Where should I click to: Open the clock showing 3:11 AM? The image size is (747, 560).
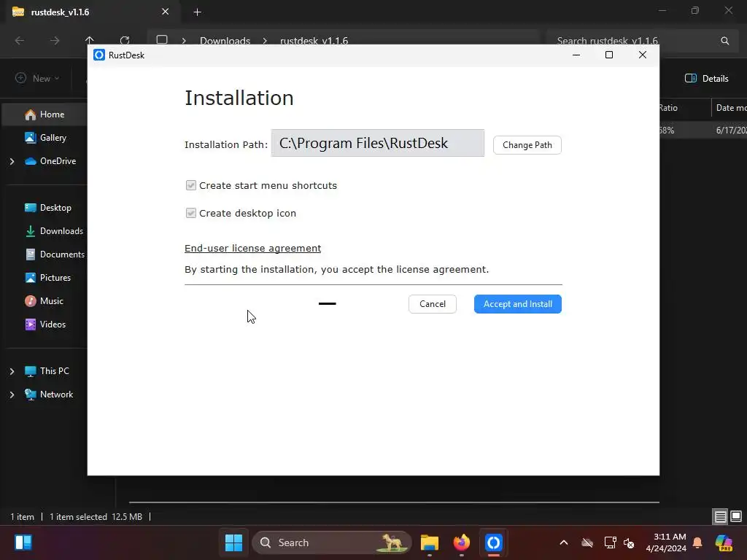pyautogui.click(x=666, y=542)
